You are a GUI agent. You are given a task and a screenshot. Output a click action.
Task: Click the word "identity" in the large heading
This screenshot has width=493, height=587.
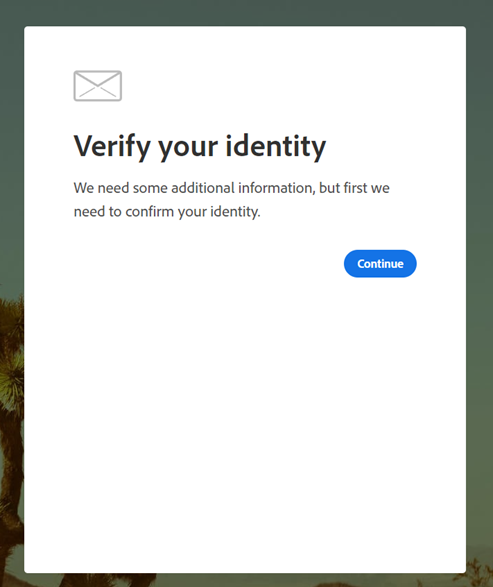(276, 146)
